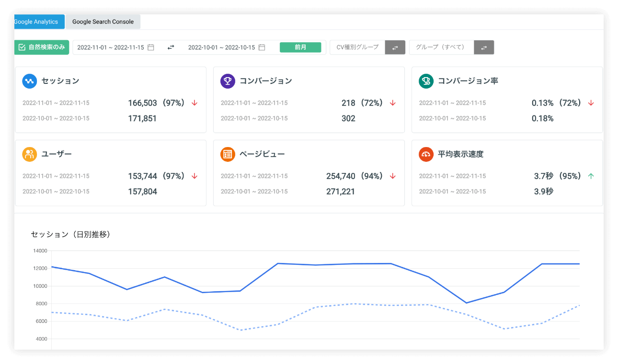618x364 pixels.
Task: Click the green コンバージョン率 icon
Action: [425, 81]
